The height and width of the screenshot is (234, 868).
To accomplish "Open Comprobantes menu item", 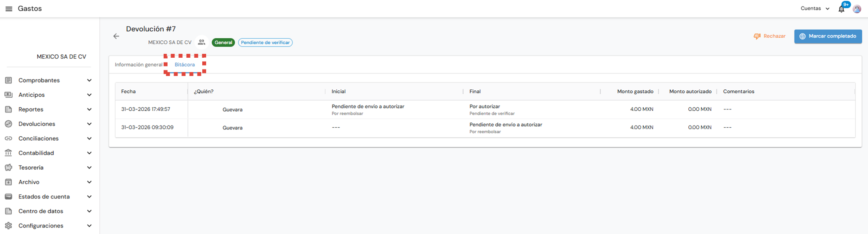I will [x=39, y=80].
